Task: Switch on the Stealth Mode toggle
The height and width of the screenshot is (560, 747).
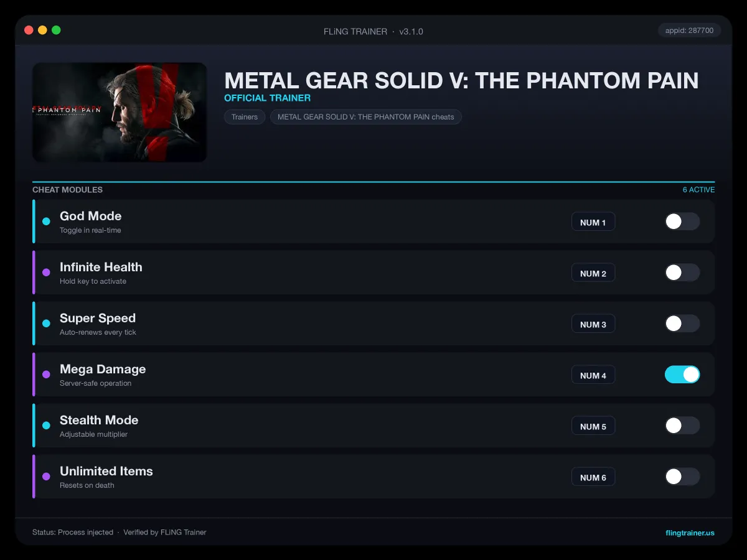Action: (x=682, y=426)
